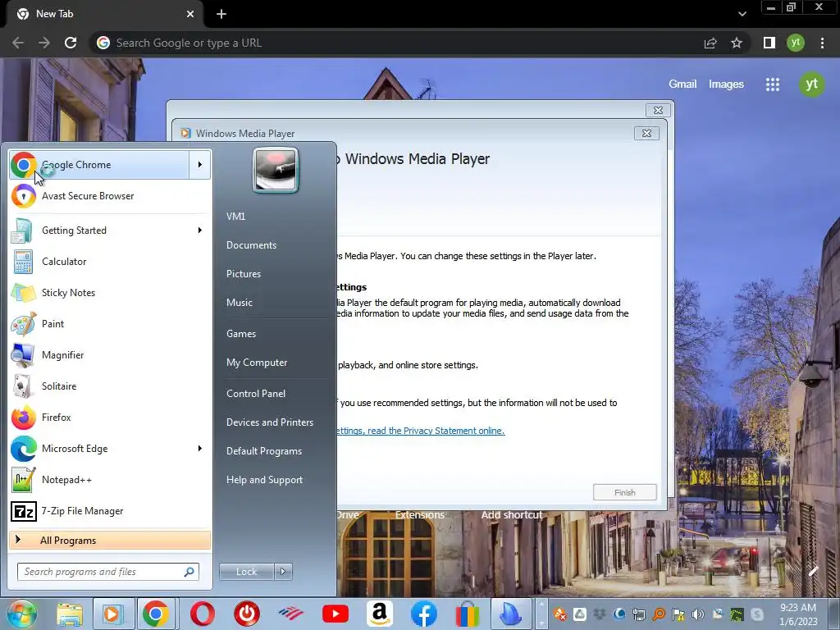Click Chrome forward arrow
The height and width of the screenshot is (630, 840).
pyautogui.click(x=44, y=43)
